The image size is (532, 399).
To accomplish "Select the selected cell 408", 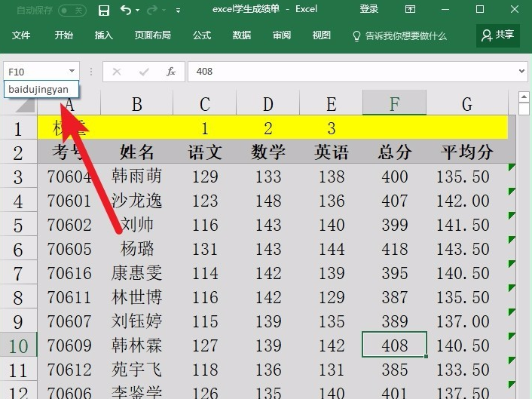I will point(394,345).
